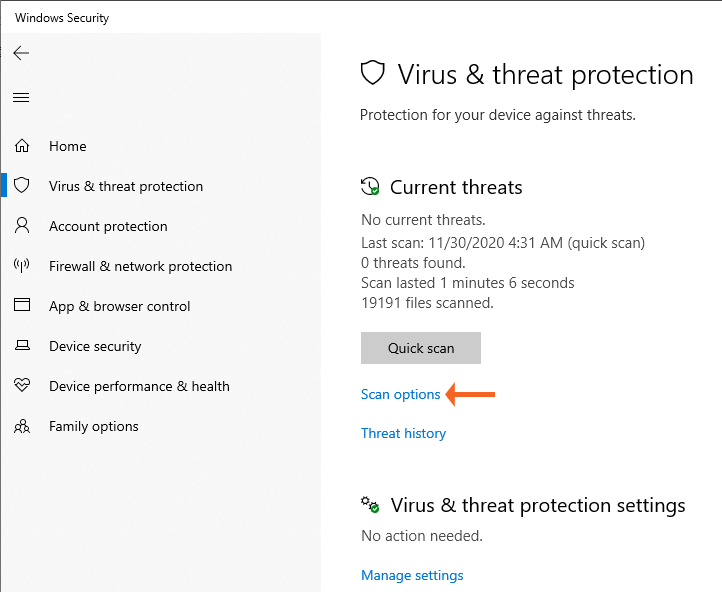The height and width of the screenshot is (592, 722).
Task: Click the back arrow icon
Action: tap(21, 54)
